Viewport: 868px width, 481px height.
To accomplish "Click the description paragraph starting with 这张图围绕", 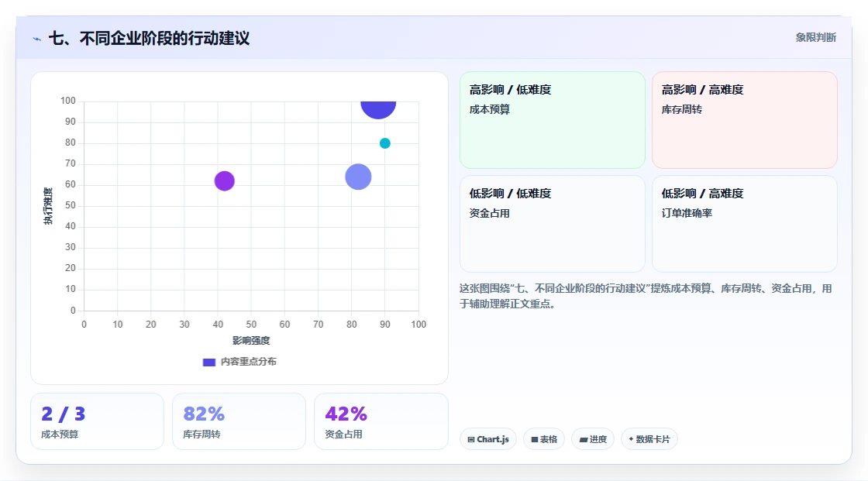I will point(646,296).
